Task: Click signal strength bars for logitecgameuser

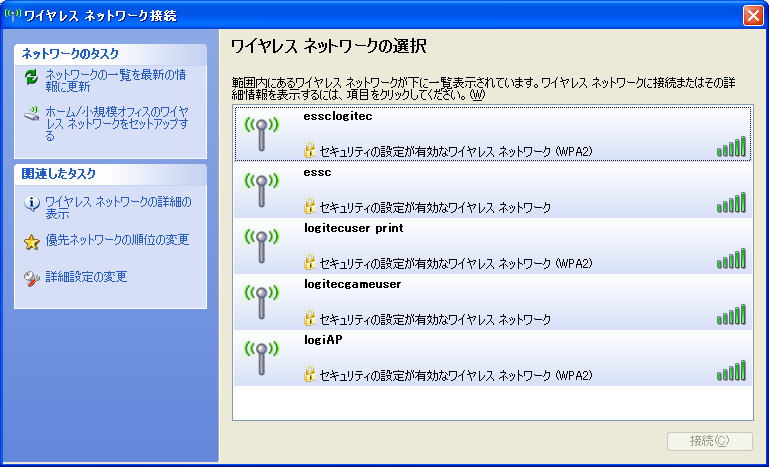Action: tap(731, 314)
